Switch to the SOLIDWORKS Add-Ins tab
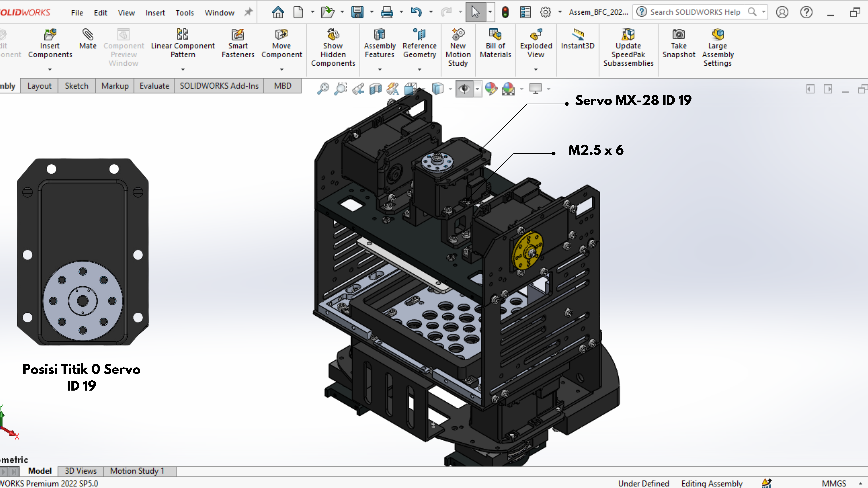This screenshot has width=868, height=488. 219,86
